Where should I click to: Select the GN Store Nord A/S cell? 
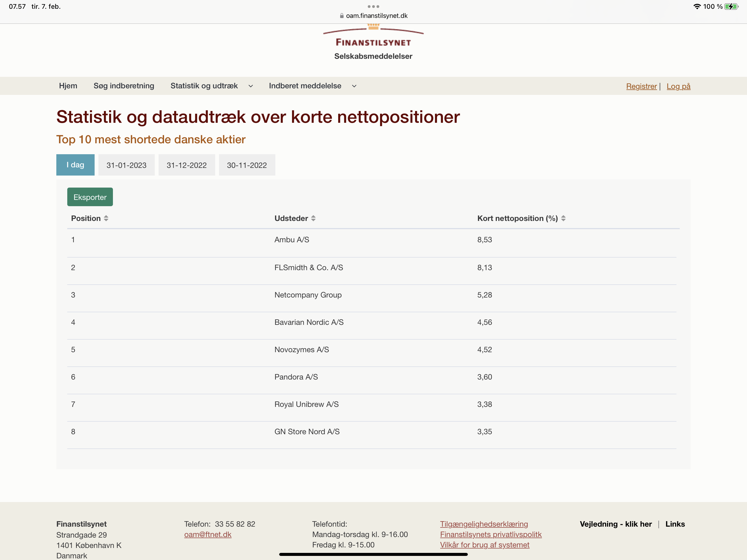(x=307, y=432)
